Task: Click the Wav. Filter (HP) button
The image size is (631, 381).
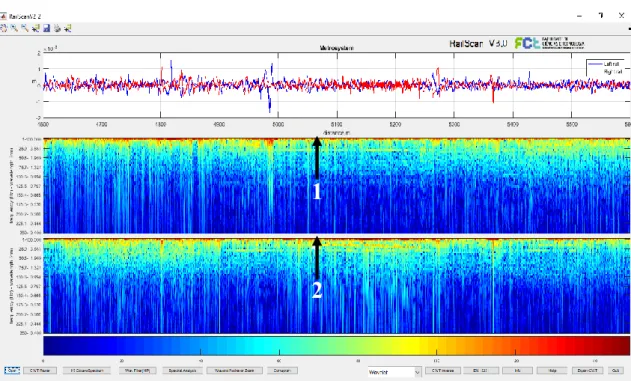Action: point(138,371)
